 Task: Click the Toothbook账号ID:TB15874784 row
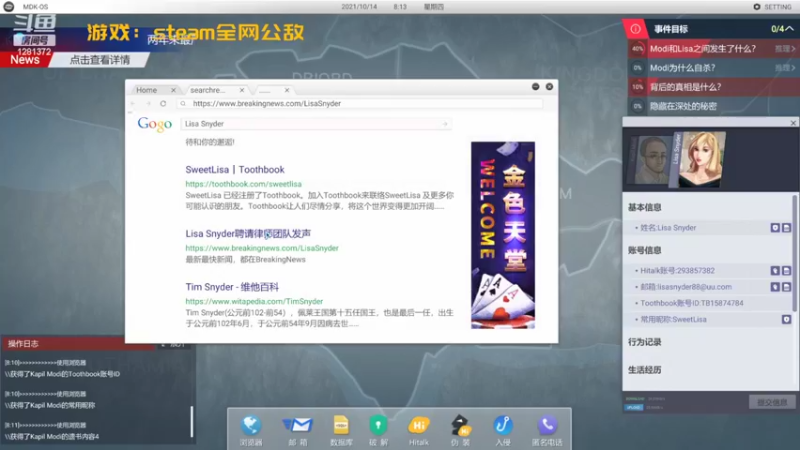click(x=710, y=303)
